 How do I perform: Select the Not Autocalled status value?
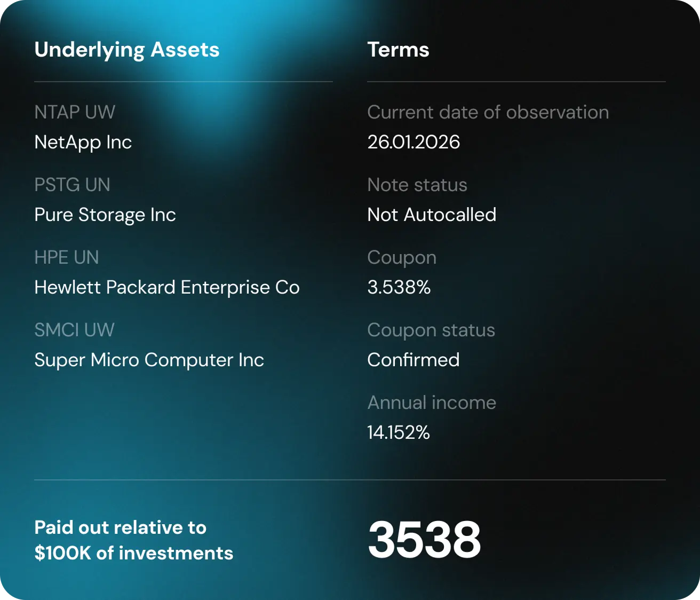[432, 215]
